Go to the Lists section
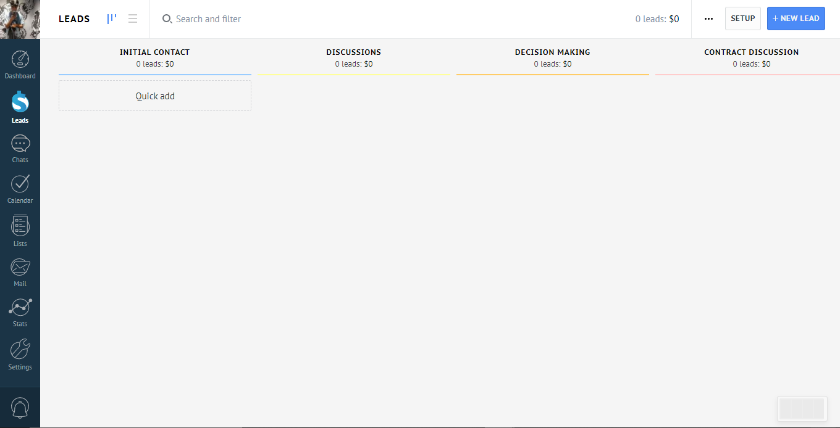The width and height of the screenshot is (840, 428). point(20,231)
